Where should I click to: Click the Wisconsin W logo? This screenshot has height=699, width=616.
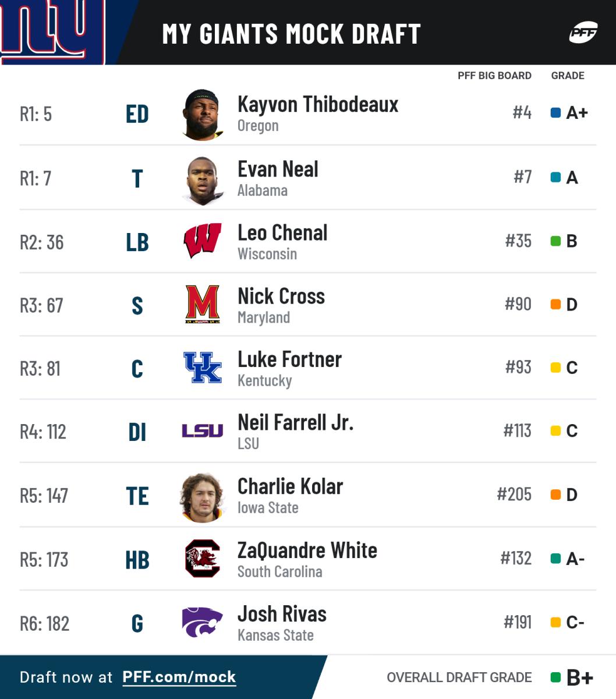click(203, 240)
